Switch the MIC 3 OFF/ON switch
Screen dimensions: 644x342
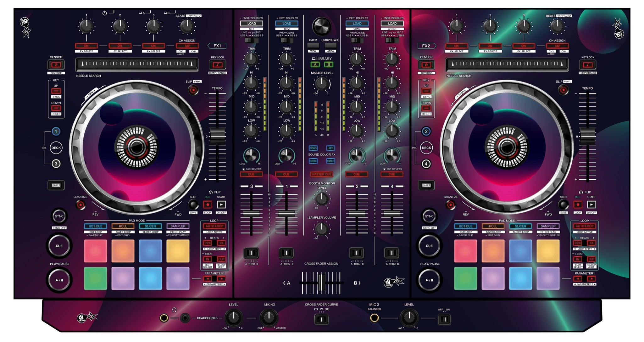click(444, 320)
